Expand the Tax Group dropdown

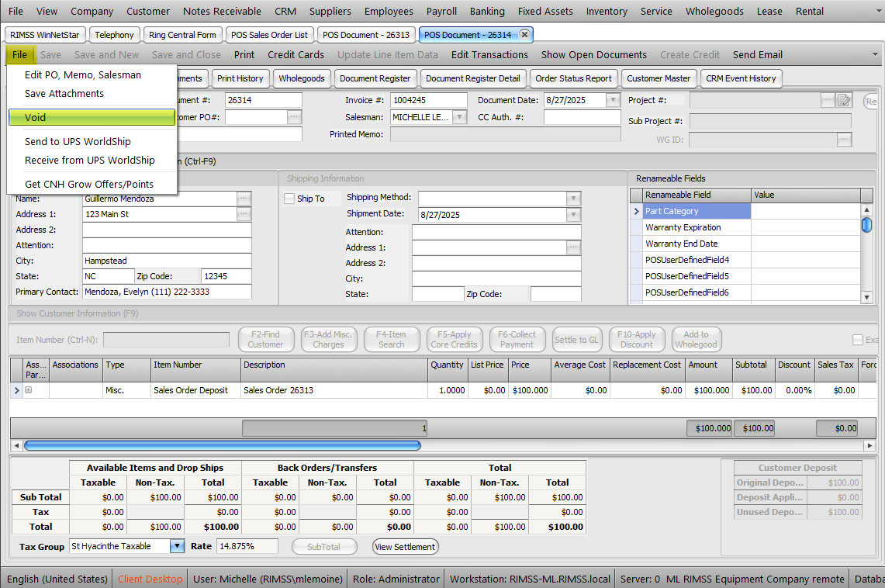tap(177, 546)
